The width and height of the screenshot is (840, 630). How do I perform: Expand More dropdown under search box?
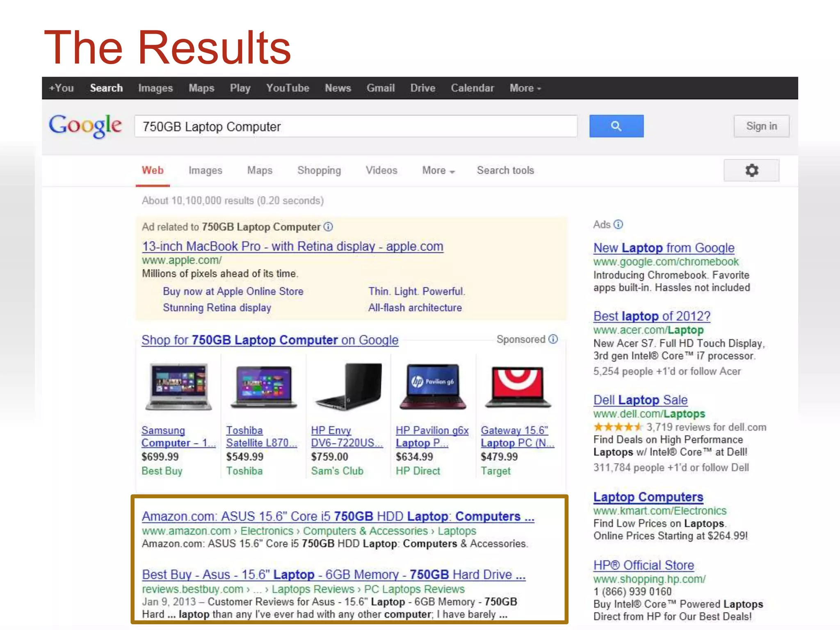[438, 170]
